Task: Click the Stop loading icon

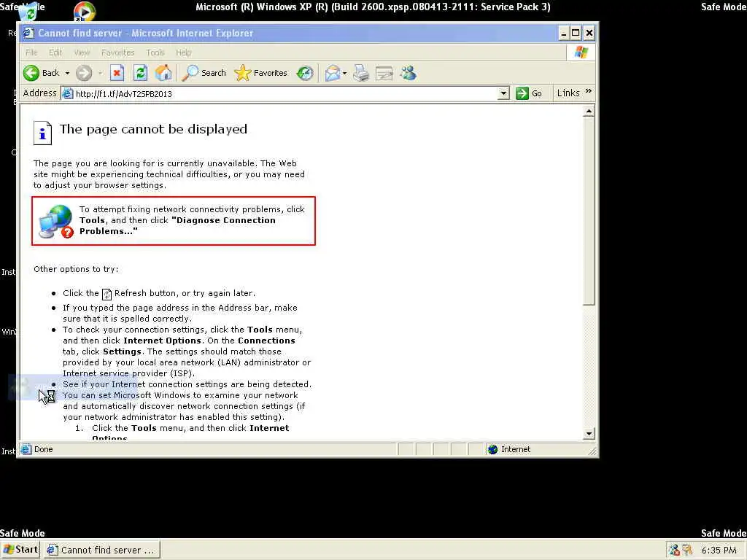Action: coord(117,73)
